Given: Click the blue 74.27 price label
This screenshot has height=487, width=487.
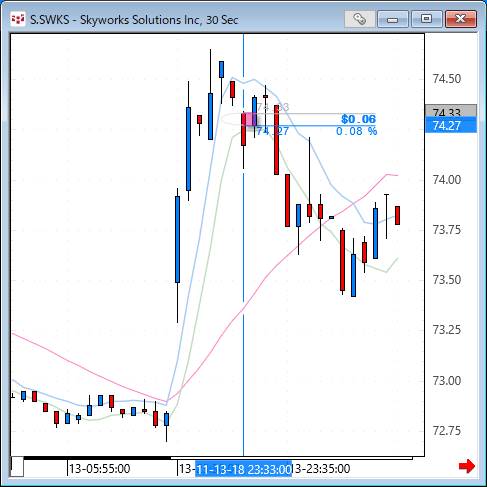Looking at the screenshot, I should (x=451, y=126).
